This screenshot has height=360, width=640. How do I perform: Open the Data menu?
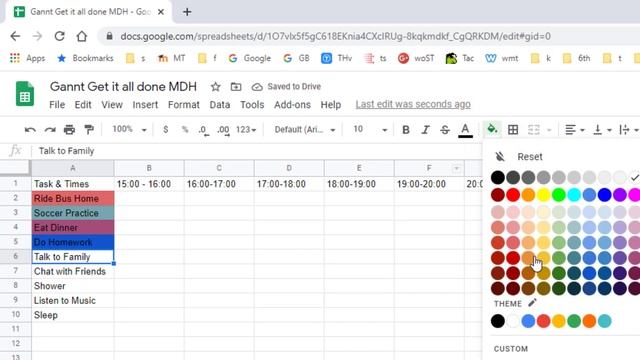(220, 105)
